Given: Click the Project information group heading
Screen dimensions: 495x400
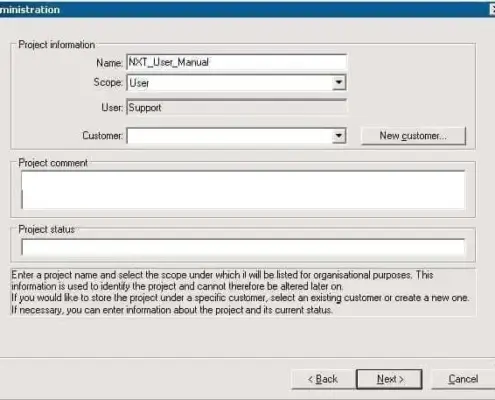Looking at the screenshot, I should 57,45.
